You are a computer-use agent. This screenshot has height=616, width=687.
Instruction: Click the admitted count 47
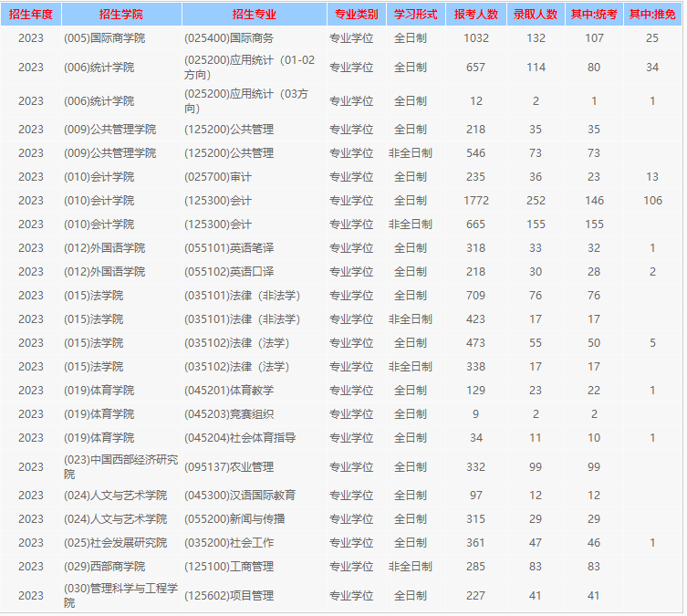tap(536, 543)
